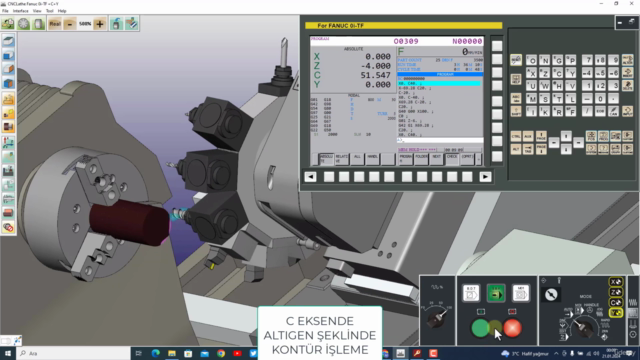Click the MODE rotary selector knob
This screenshot has width=640, height=360.
pyautogui.click(x=584, y=327)
